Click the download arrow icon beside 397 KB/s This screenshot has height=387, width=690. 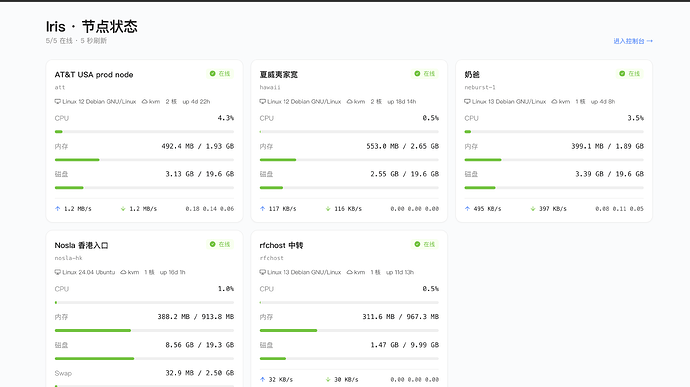click(532, 209)
